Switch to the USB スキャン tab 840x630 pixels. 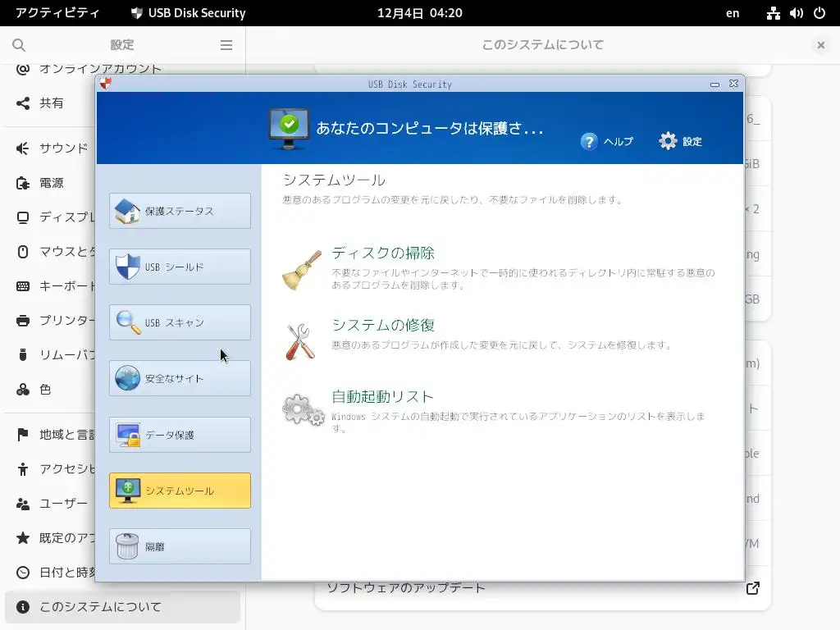tap(180, 322)
